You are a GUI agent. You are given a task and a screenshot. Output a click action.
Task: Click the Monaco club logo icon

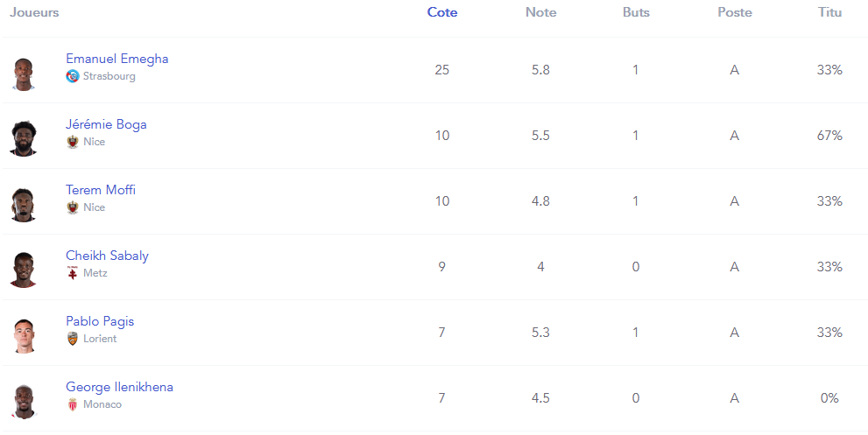pyautogui.click(x=73, y=404)
